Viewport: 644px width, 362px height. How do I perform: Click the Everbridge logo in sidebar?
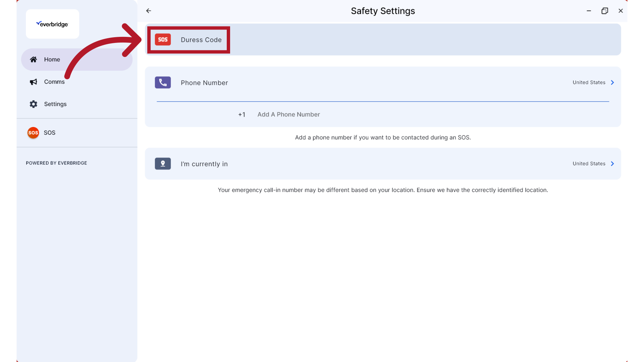click(x=52, y=24)
